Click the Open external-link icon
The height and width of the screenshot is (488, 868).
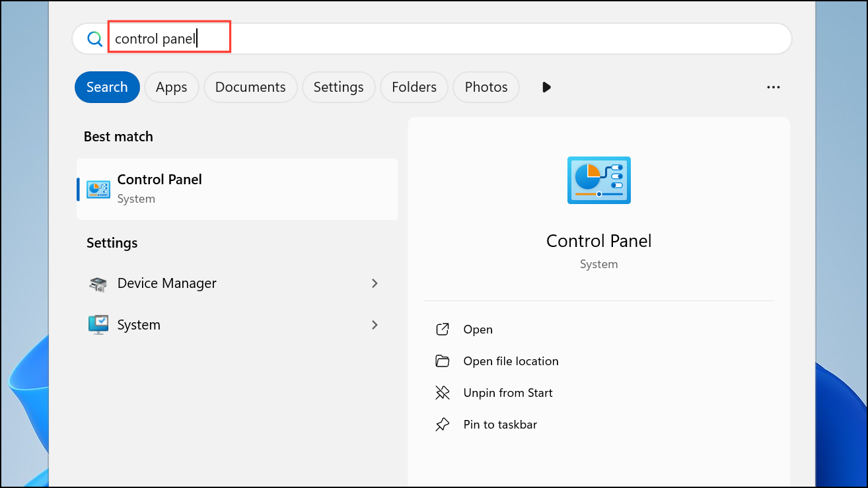point(443,330)
